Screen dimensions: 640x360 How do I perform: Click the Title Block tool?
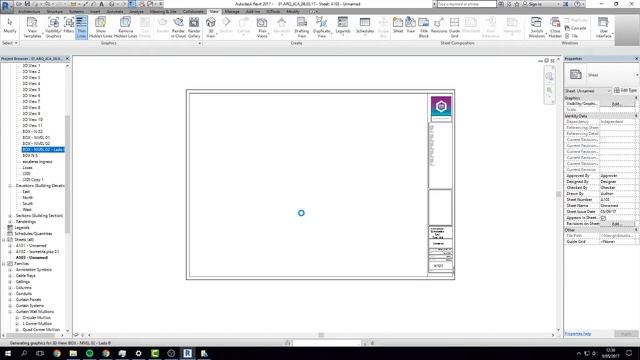click(x=424, y=27)
